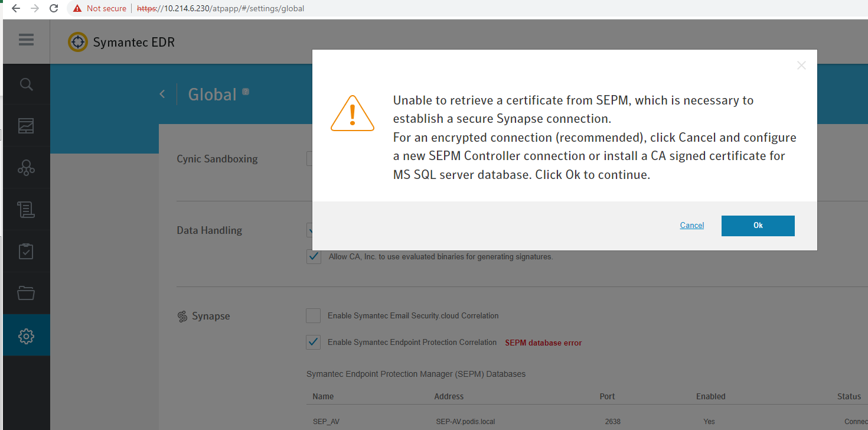868x430 pixels.
Task: Click the Port column header
Action: coord(607,396)
